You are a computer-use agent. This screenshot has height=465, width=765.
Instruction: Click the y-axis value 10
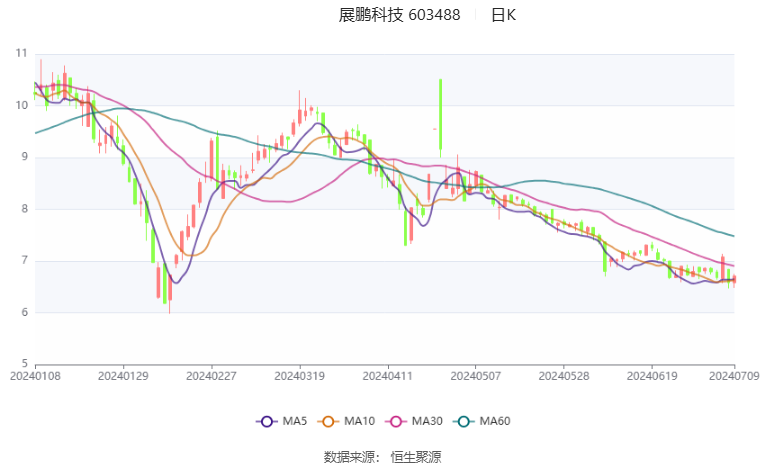[x=21, y=105]
